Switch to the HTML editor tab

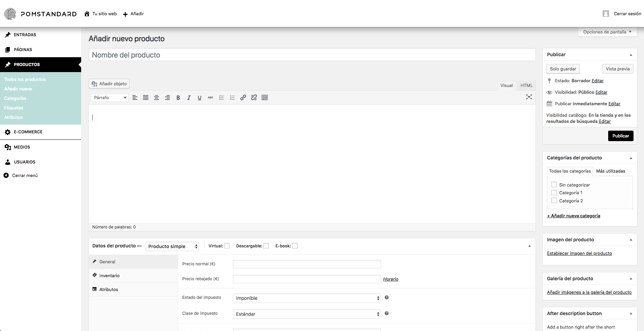click(526, 86)
